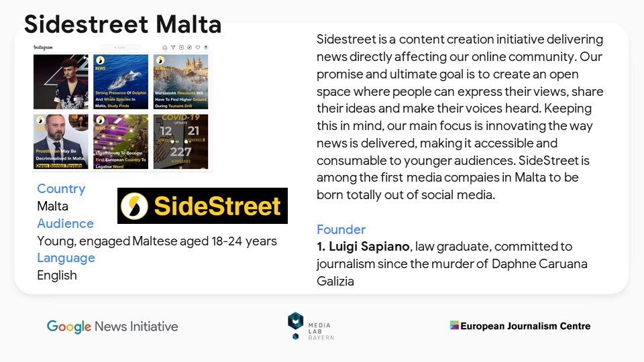Open the prostitution decriminalised Malta post

(61, 141)
